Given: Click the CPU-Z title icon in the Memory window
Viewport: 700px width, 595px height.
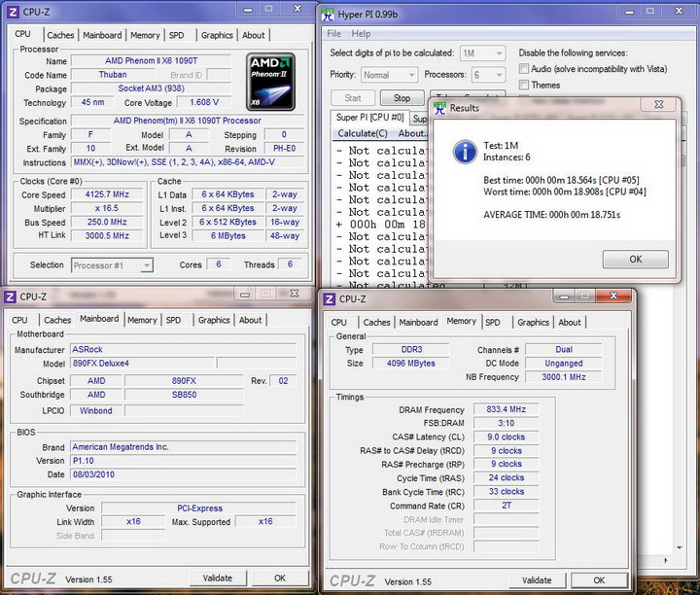Looking at the screenshot, I should click(330, 299).
